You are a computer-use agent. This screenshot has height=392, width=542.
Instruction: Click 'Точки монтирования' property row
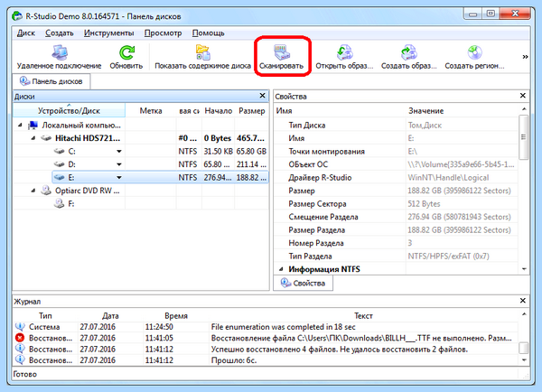397,151
